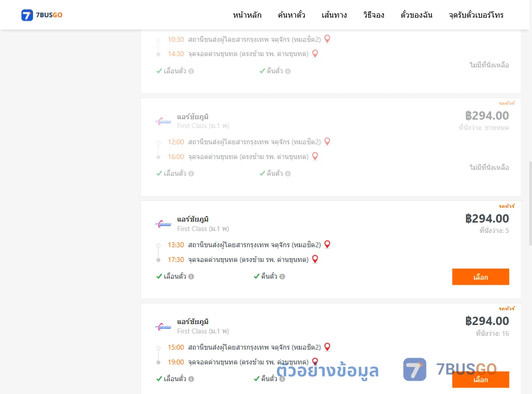This screenshot has width=532, height=394.
Task: Click the operator logo of the 12:00 trip
Action: click(163, 121)
